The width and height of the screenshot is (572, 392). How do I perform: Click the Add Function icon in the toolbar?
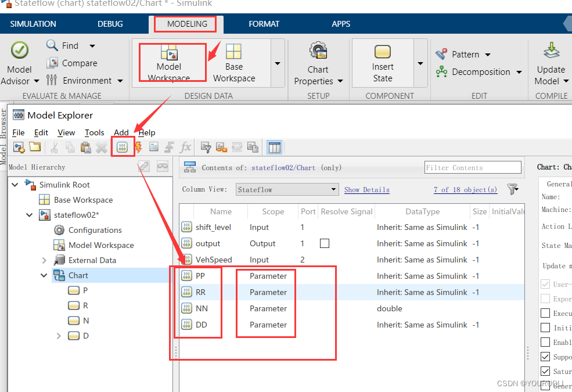(x=185, y=147)
